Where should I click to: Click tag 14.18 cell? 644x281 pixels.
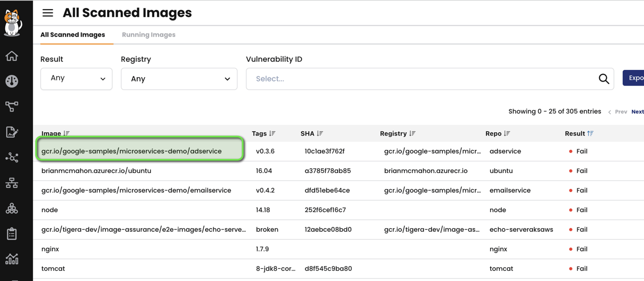[x=263, y=210]
